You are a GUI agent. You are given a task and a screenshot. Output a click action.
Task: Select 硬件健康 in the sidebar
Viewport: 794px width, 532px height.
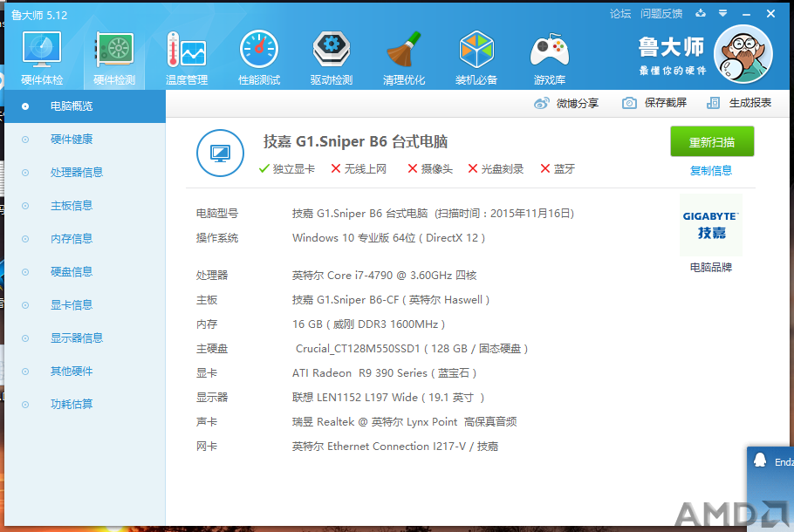[x=86, y=140]
